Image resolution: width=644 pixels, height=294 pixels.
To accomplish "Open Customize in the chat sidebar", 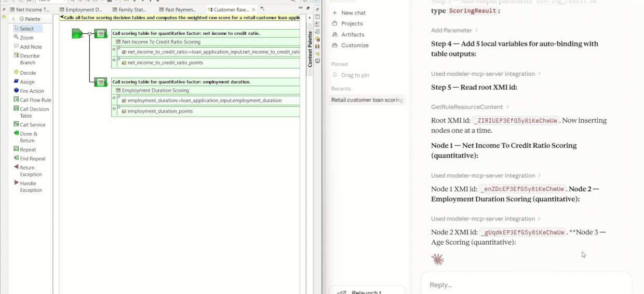I will click(x=355, y=45).
